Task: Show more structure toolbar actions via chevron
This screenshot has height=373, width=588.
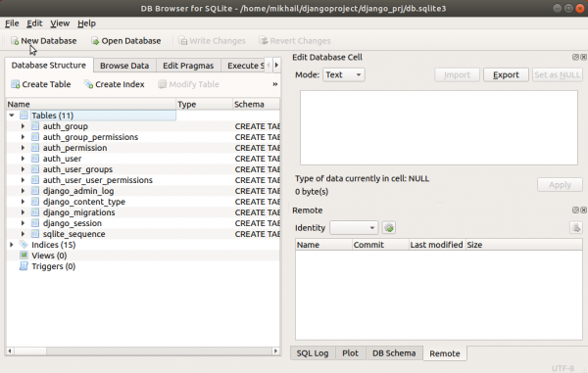Action: (x=274, y=84)
